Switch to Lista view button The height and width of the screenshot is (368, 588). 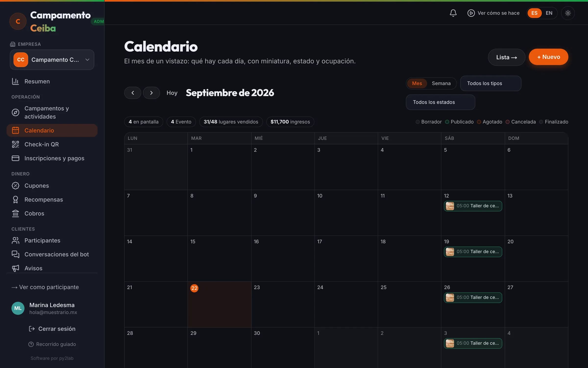tap(506, 57)
